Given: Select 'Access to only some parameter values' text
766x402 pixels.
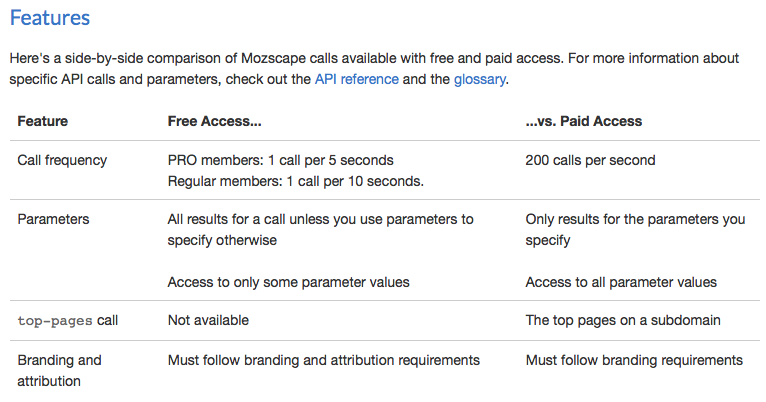Looking at the screenshot, I should click(x=289, y=281).
